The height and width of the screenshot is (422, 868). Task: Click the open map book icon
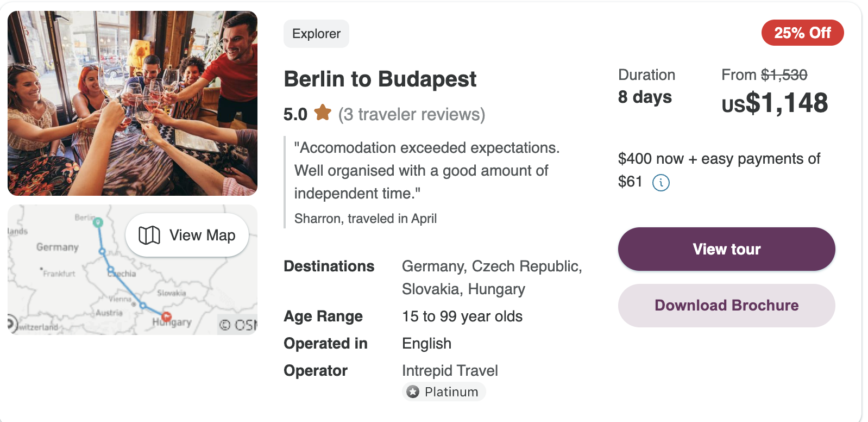(149, 235)
